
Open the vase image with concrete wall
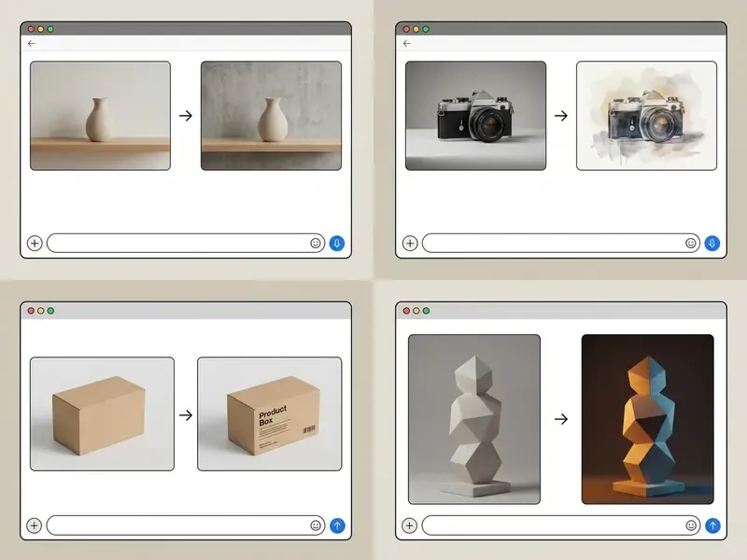(x=271, y=116)
